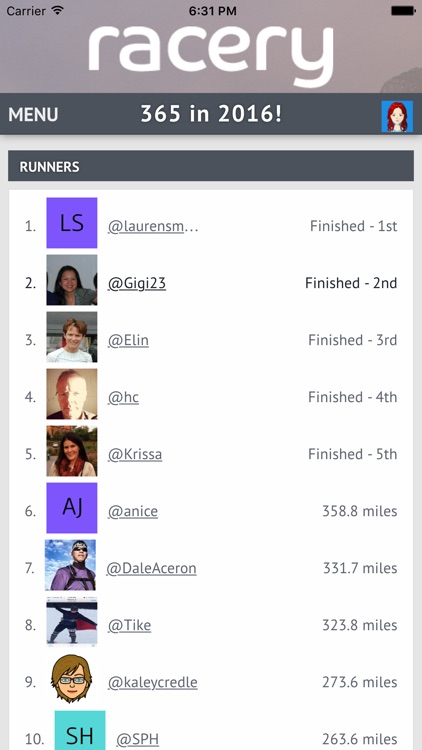Viewport: 422px width, 750px height.
Task: Open the @Elin profile photo
Action: point(72,337)
